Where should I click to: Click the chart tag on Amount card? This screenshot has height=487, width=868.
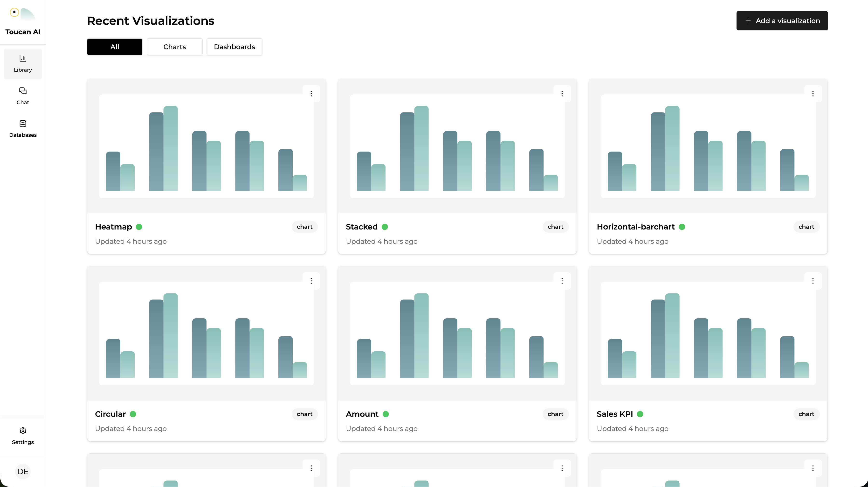pyautogui.click(x=555, y=414)
